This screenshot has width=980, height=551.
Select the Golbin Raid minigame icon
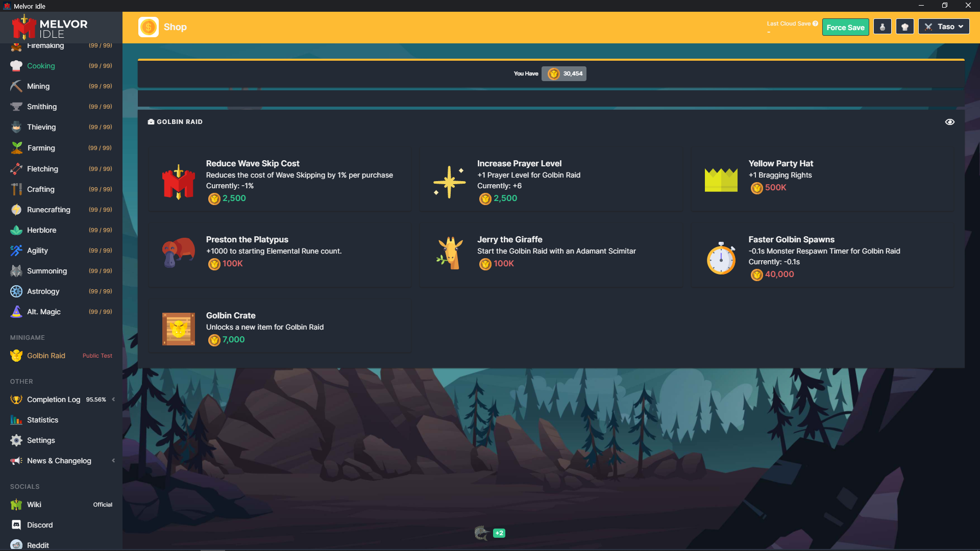pyautogui.click(x=16, y=356)
